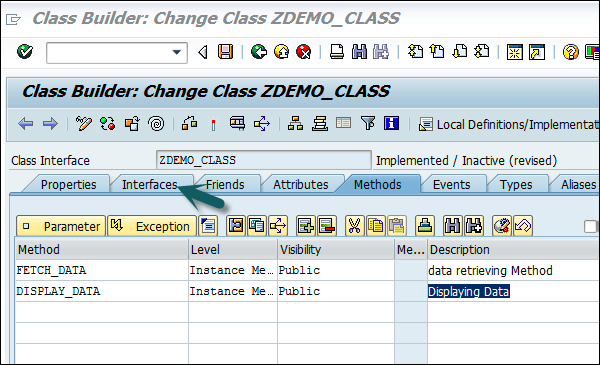Click the Redefine method icon
This screenshot has height=365, width=600.
[x=236, y=226]
